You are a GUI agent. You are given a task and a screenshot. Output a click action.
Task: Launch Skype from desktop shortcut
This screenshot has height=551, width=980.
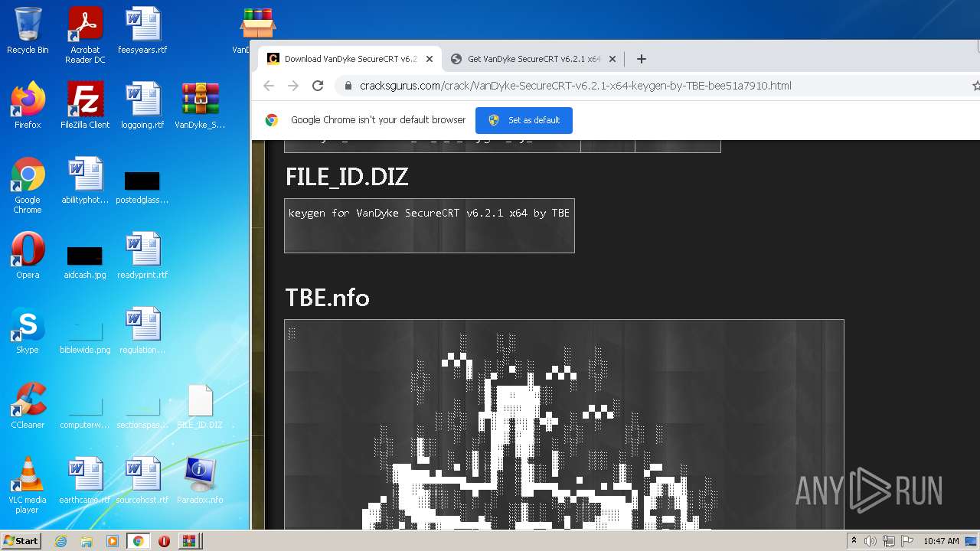(x=28, y=331)
